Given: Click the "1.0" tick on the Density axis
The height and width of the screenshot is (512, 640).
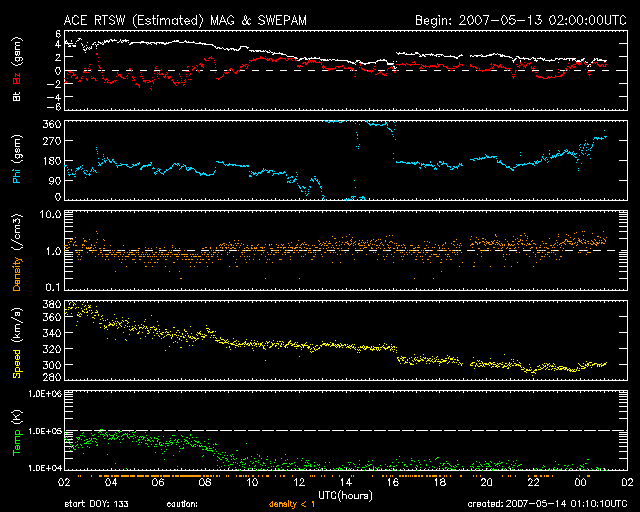Looking at the screenshot, I should click(53, 252).
